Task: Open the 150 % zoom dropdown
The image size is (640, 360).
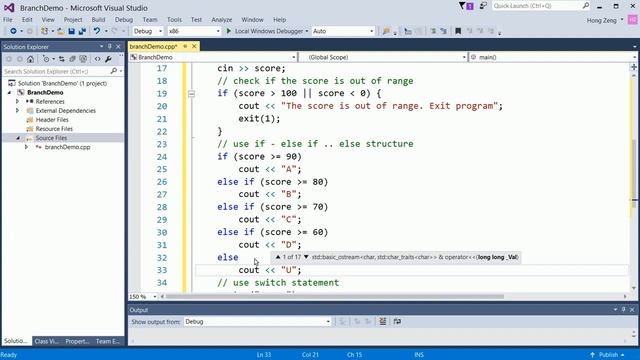Action: [x=143, y=297]
